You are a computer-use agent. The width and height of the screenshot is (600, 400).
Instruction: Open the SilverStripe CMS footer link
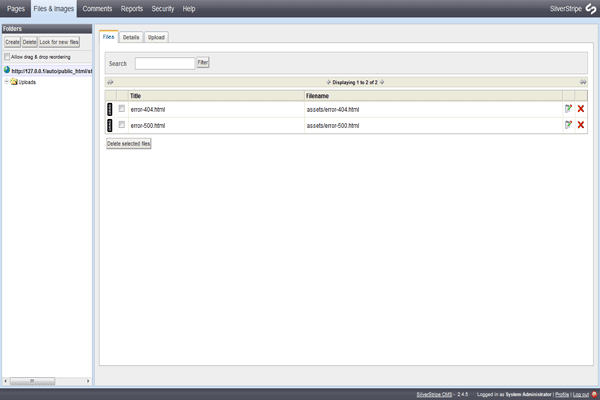pos(434,394)
